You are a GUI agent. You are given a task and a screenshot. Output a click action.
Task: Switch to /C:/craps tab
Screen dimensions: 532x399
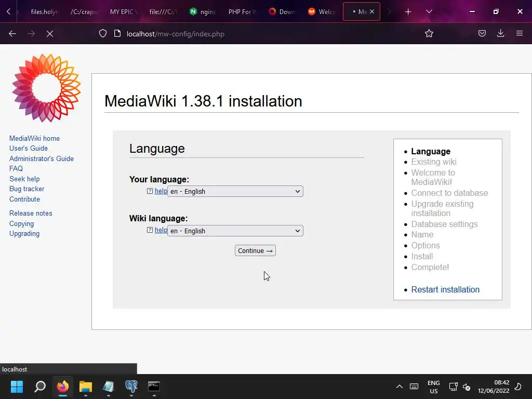84,11
